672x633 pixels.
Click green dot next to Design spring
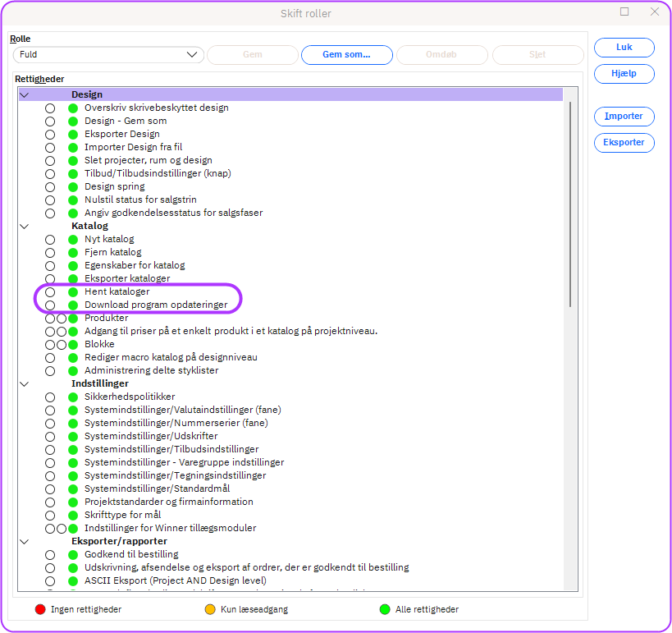point(73,186)
